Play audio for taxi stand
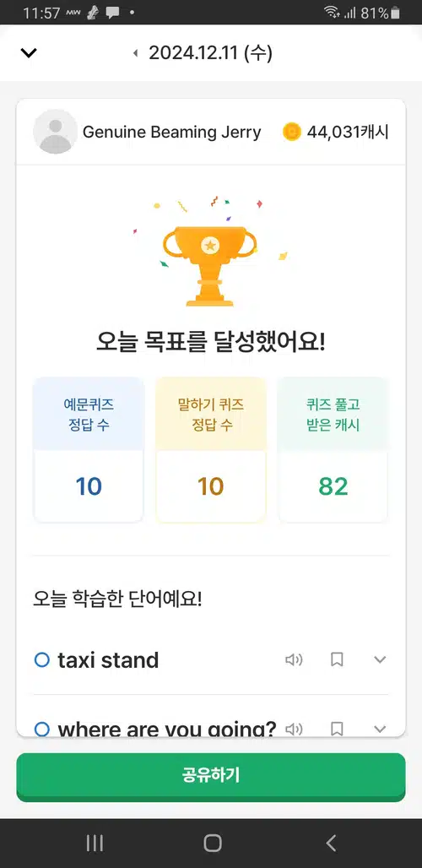This screenshot has height=868, width=422. pyautogui.click(x=294, y=659)
